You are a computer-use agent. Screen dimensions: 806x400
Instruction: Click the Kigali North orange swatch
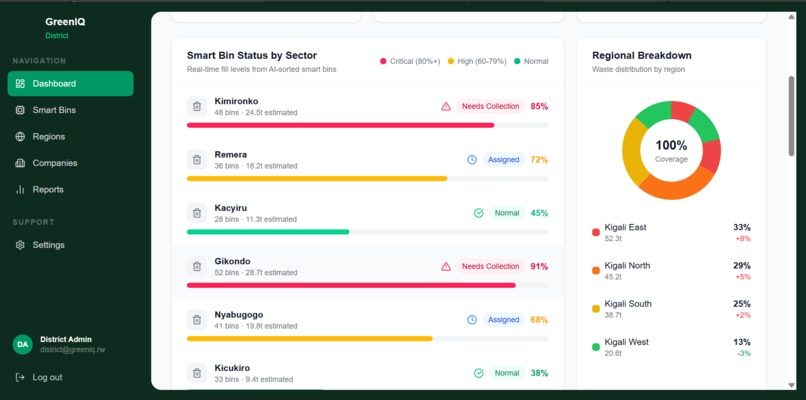click(x=596, y=270)
